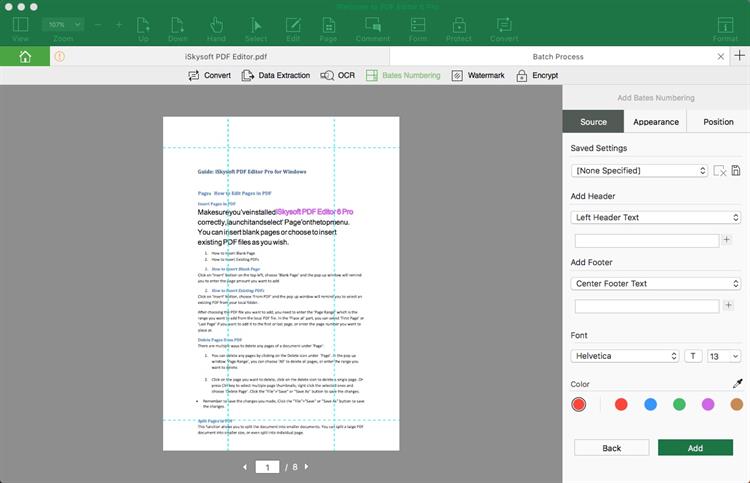The width and height of the screenshot is (750, 483).
Task: Switch to iSkysoft PDF Editor.pdf tab
Action: point(226,56)
